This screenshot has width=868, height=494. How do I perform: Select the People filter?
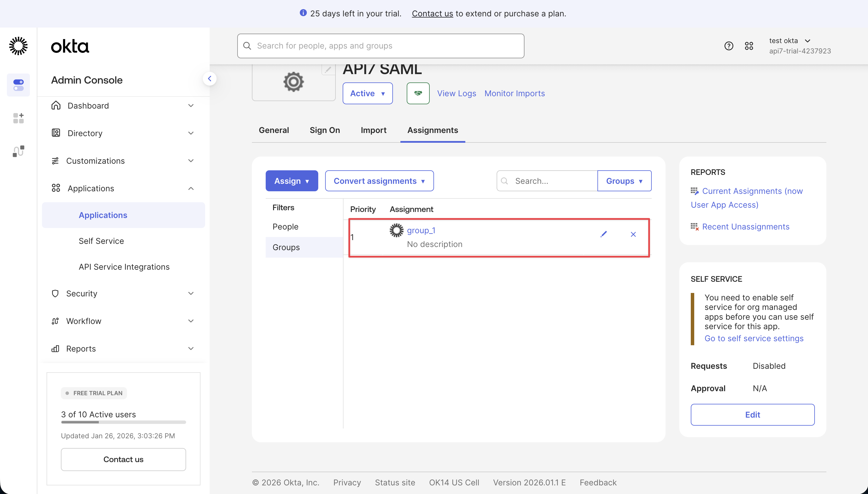(x=285, y=227)
